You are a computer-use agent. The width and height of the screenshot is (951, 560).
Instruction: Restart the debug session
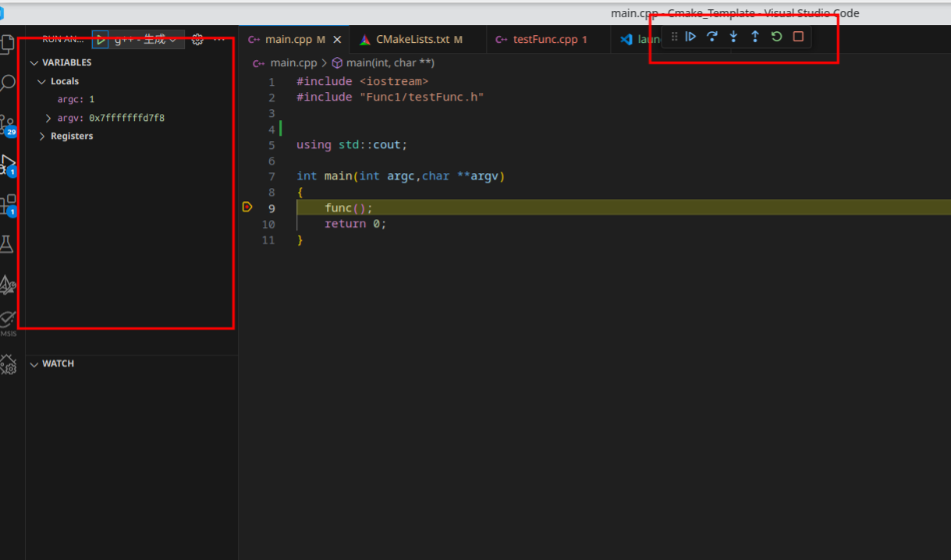[776, 37]
